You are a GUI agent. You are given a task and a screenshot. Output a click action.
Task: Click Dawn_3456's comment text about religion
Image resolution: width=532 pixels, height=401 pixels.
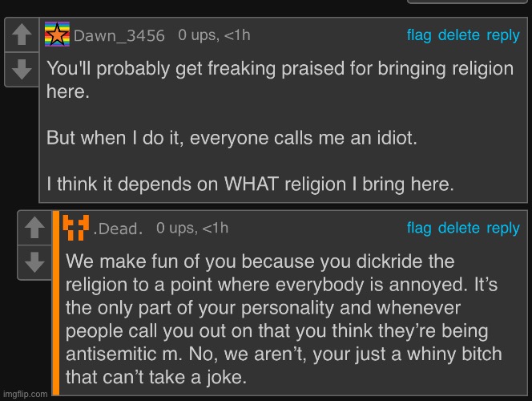(x=280, y=126)
